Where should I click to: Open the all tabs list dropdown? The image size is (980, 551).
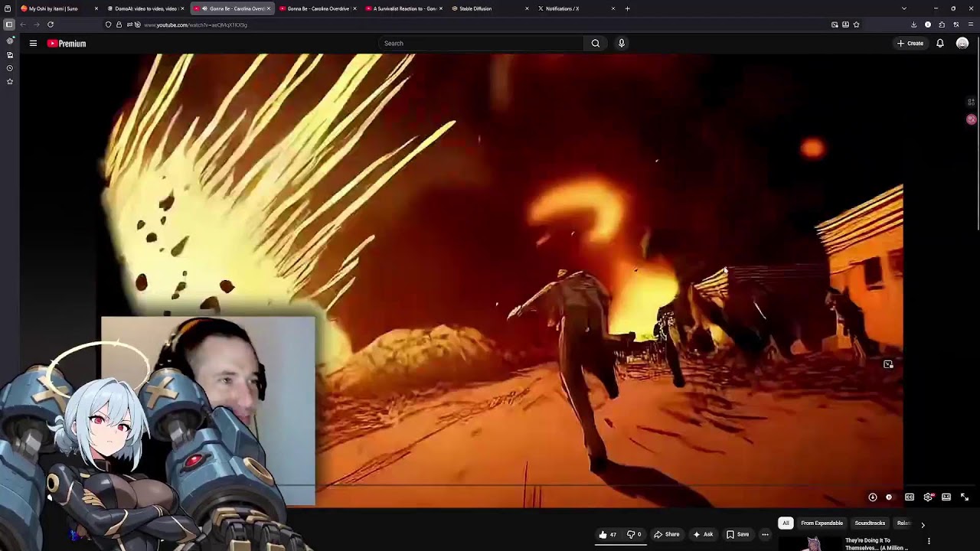[x=903, y=8]
